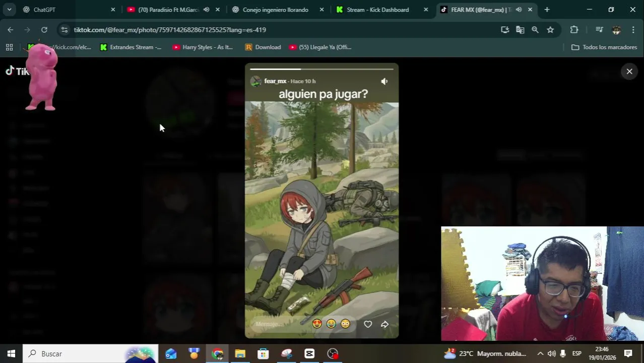This screenshot has width=644, height=363.
Task: Open notification center icon
Action: [628, 353]
